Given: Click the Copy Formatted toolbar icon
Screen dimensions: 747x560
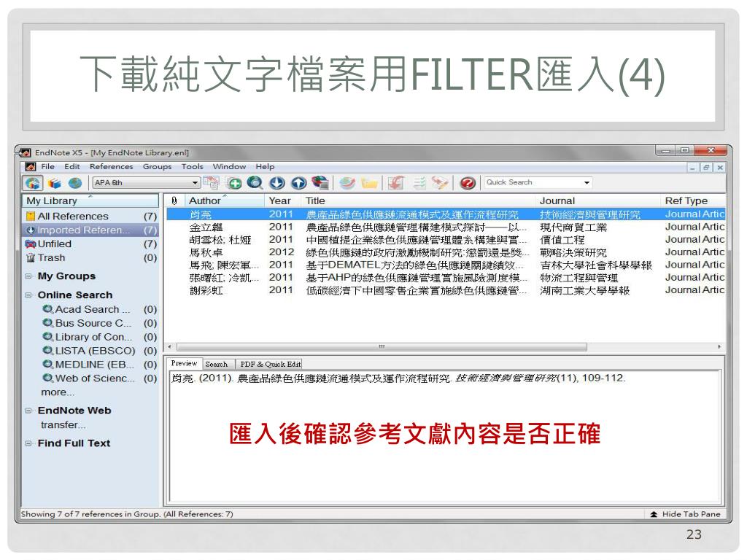Looking at the screenshot, I should coord(211,182).
